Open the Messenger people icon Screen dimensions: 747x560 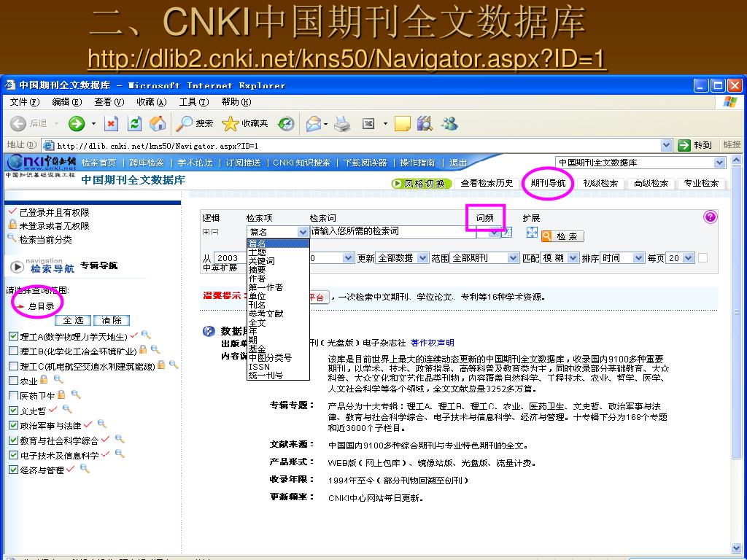pos(449,124)
